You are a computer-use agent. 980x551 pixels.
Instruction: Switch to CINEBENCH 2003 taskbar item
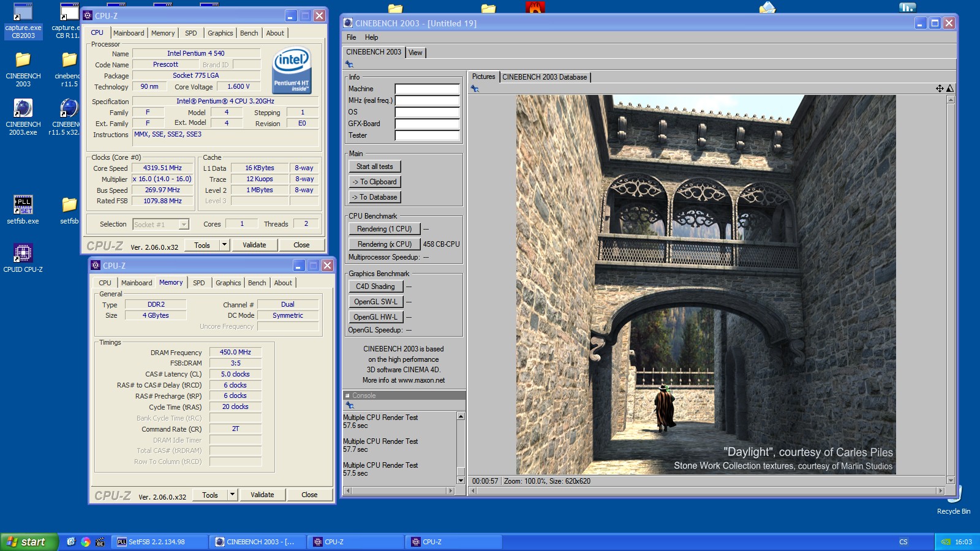[258, 542]
